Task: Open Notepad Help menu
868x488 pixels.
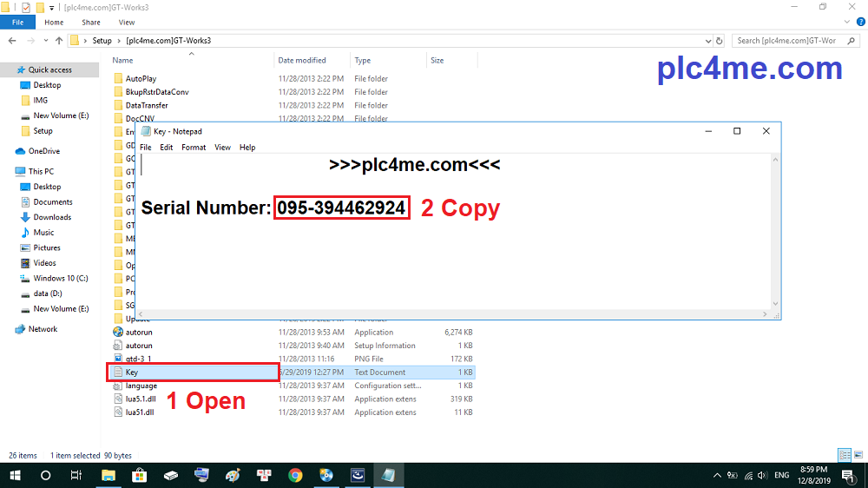Action: tap(247, 148)
